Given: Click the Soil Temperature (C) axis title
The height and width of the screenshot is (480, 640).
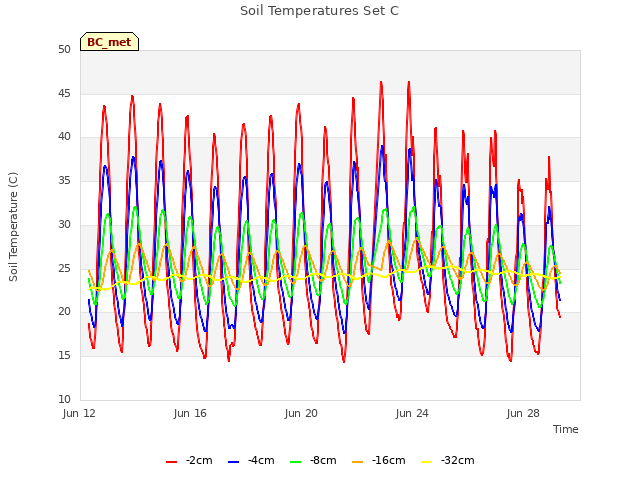Looking at the screenshot, I should coord(13,227).
